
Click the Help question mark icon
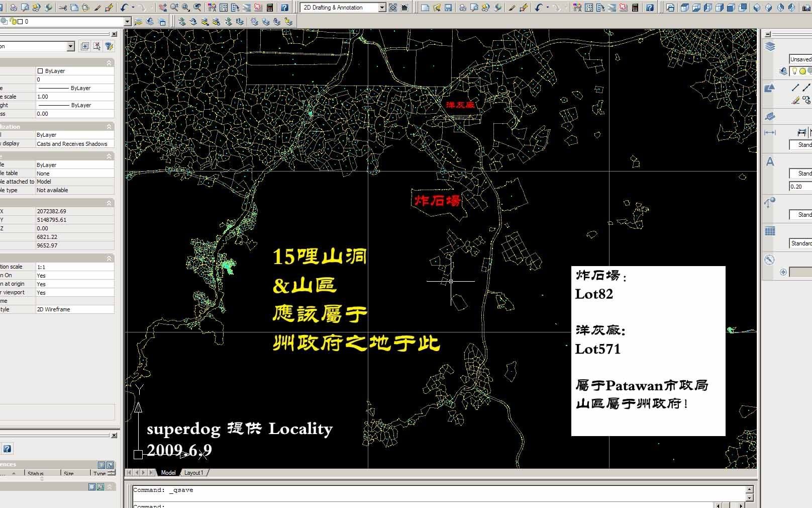pyautogui.click(x=284, y=8)
